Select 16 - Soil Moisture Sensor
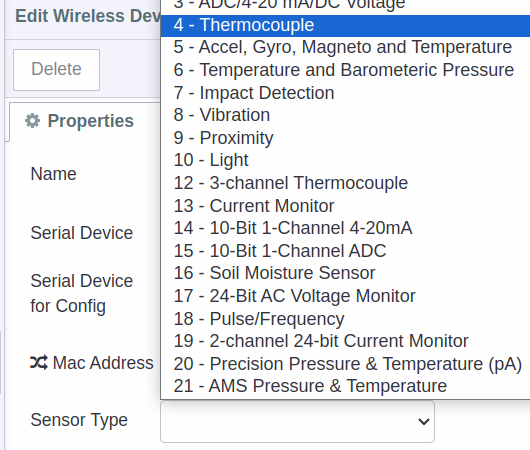 (x=345, y=273)
